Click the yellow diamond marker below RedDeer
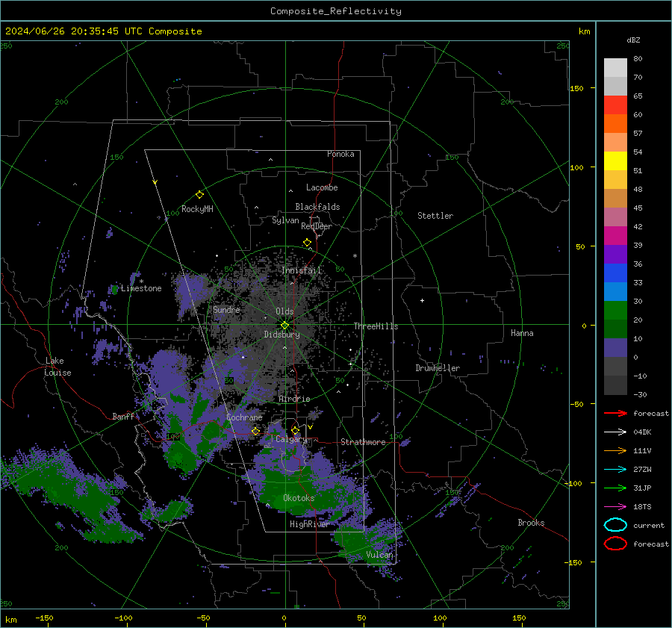 [308, 243]
